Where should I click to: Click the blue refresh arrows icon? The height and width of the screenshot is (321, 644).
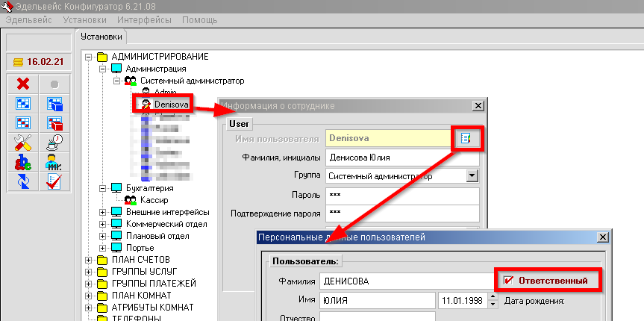pyautogui.click(x=23, y=181)
